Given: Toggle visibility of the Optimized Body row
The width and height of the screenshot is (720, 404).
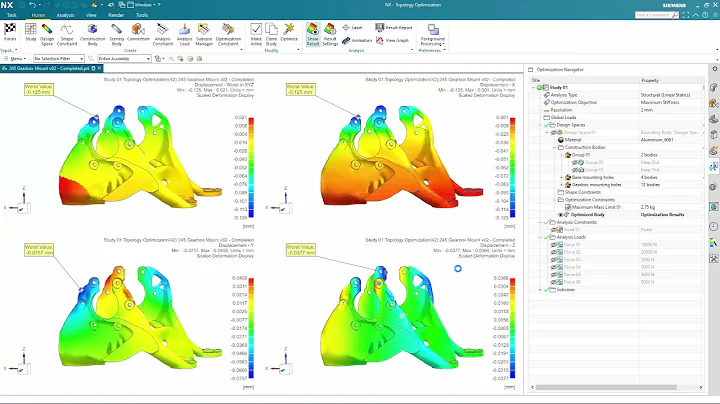Looking at the screenshot, I should point(561,215).
